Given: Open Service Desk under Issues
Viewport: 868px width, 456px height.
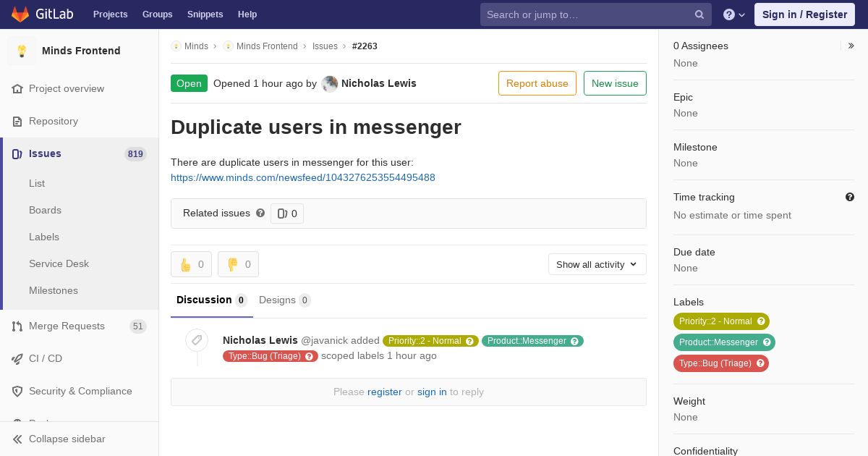Looking at the screenshot, I should [x=59, y=263].
